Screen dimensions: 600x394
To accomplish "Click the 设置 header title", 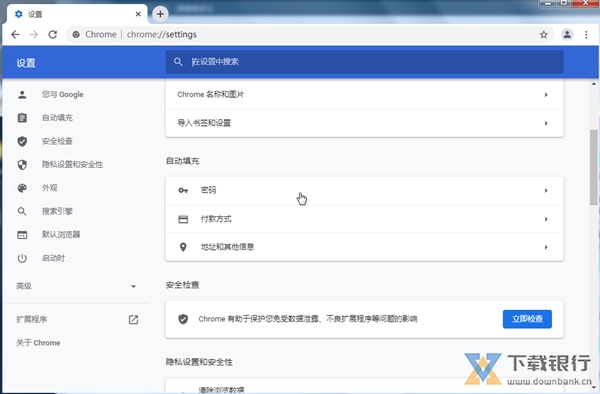I will [x=26, y=63].
